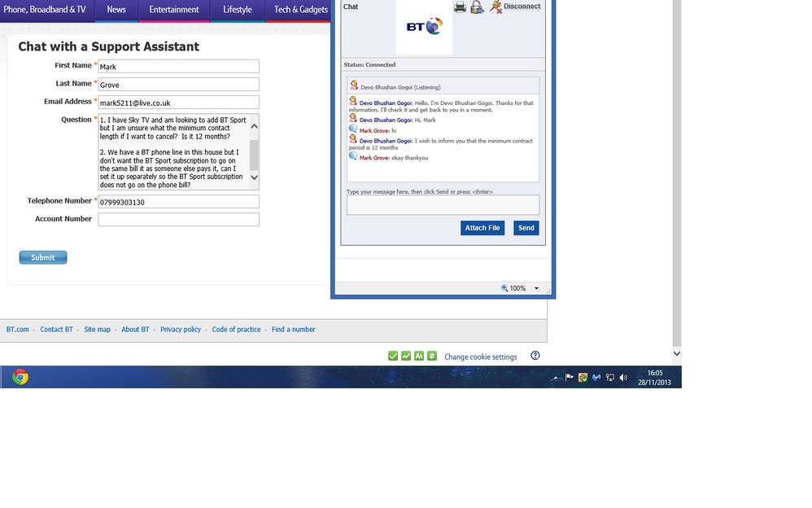Click the Send button in chat

point(526,228)
